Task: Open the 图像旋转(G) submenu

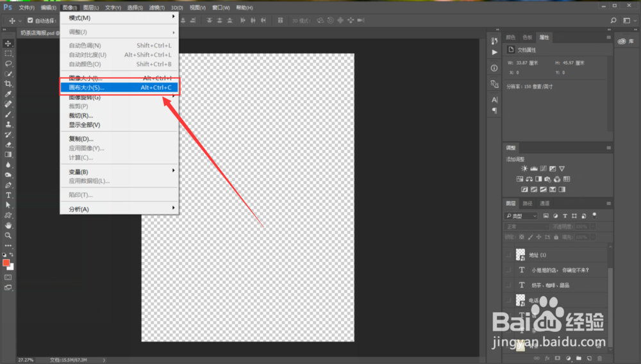Action: pos(119,97)
